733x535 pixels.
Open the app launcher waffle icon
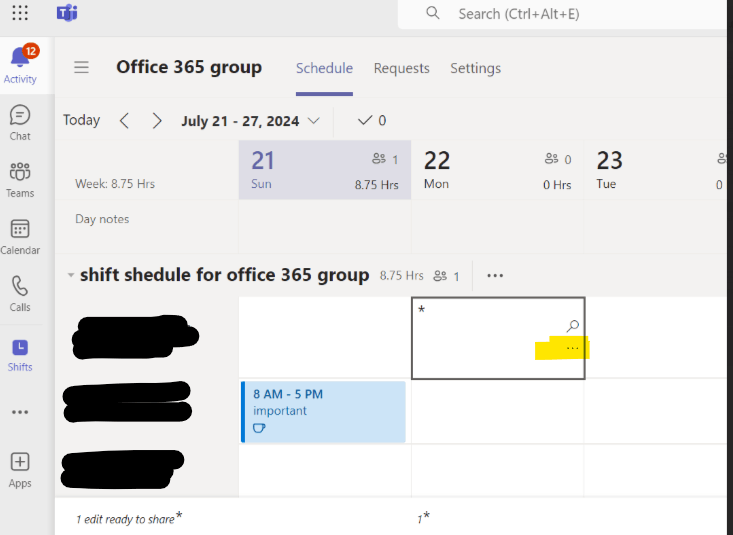[20, 13]
